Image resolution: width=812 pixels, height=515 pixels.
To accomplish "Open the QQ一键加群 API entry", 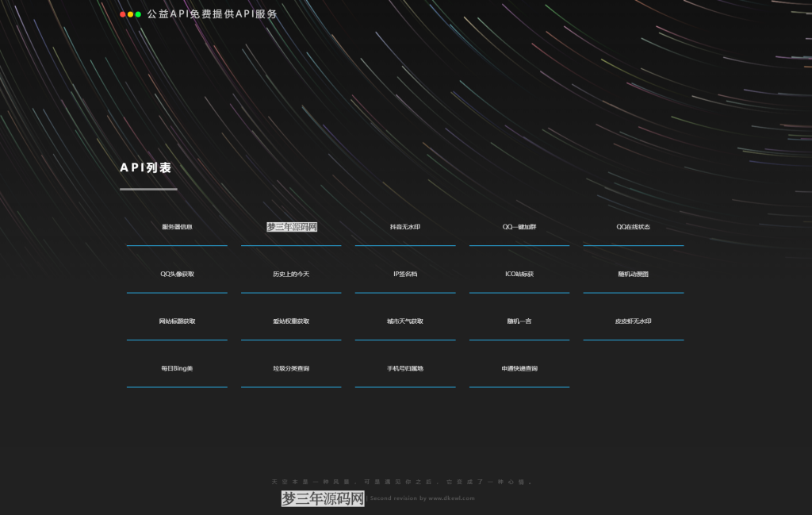I will tap(519, 226).
